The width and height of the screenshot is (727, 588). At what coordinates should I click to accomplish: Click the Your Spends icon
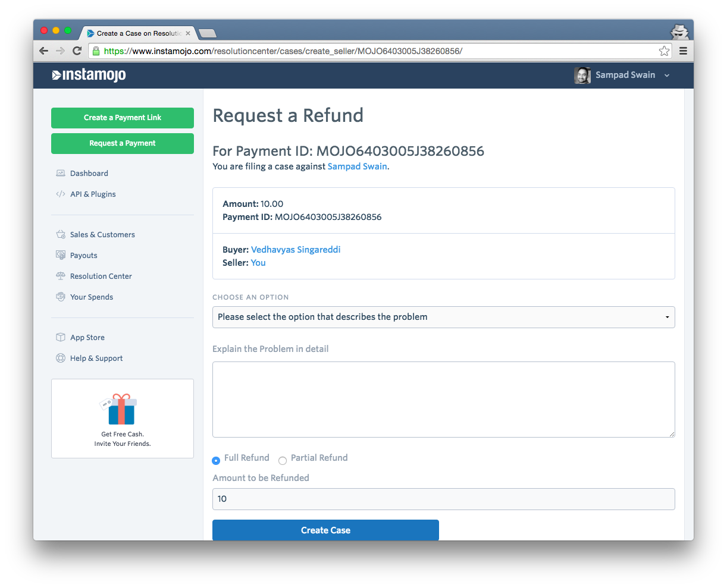tap(61, 297)
